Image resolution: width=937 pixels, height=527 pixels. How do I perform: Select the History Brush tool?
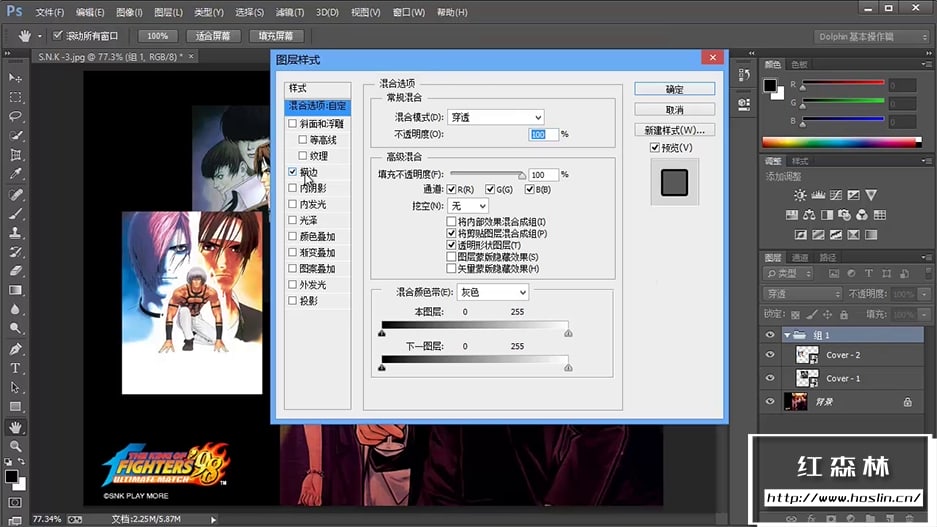tap(16, 252)
